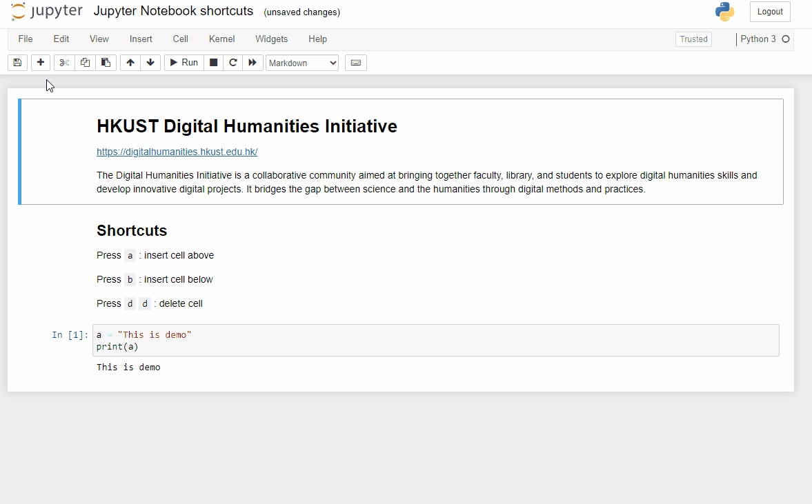Click the Jupyter logo
The image size is (812, 504).
click(x=46, y=11)
